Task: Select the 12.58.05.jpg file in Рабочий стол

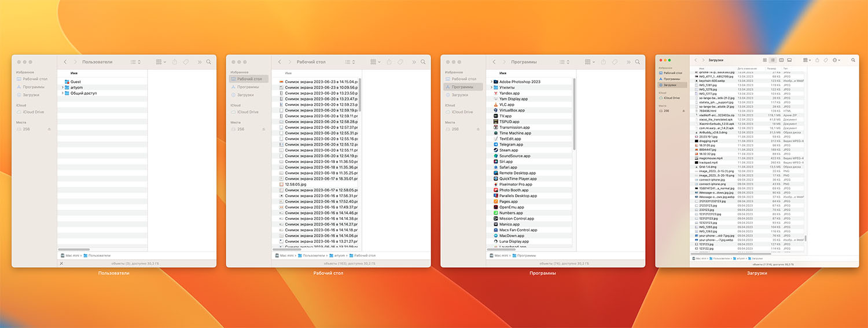Action: point(296,185)
